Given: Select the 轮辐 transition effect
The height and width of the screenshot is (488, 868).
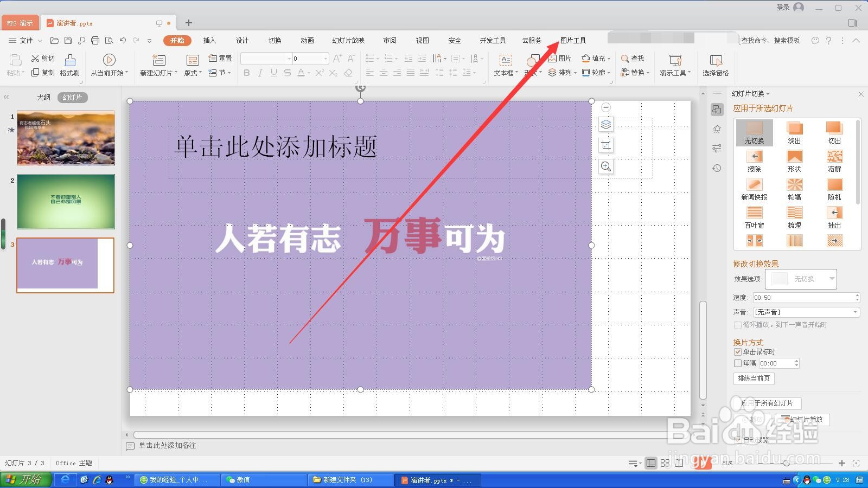Looking at the screenshot, I should (794, 189).
